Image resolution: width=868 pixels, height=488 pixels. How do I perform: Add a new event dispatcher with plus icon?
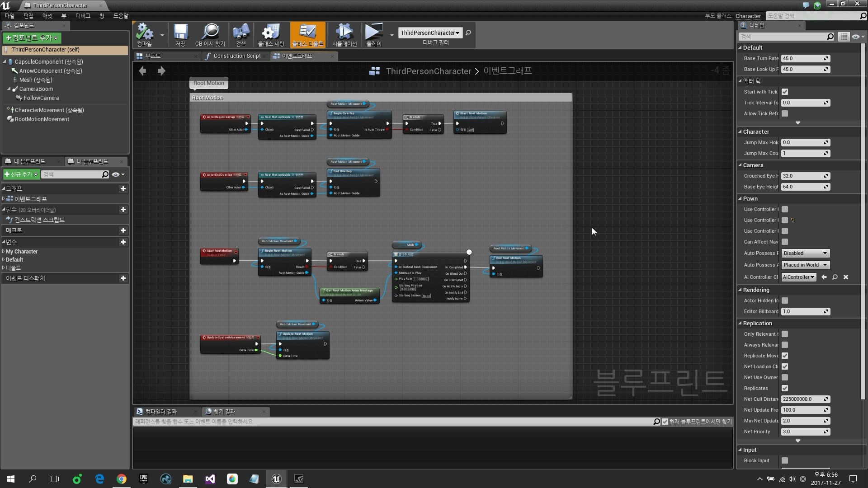coord(123,278)
